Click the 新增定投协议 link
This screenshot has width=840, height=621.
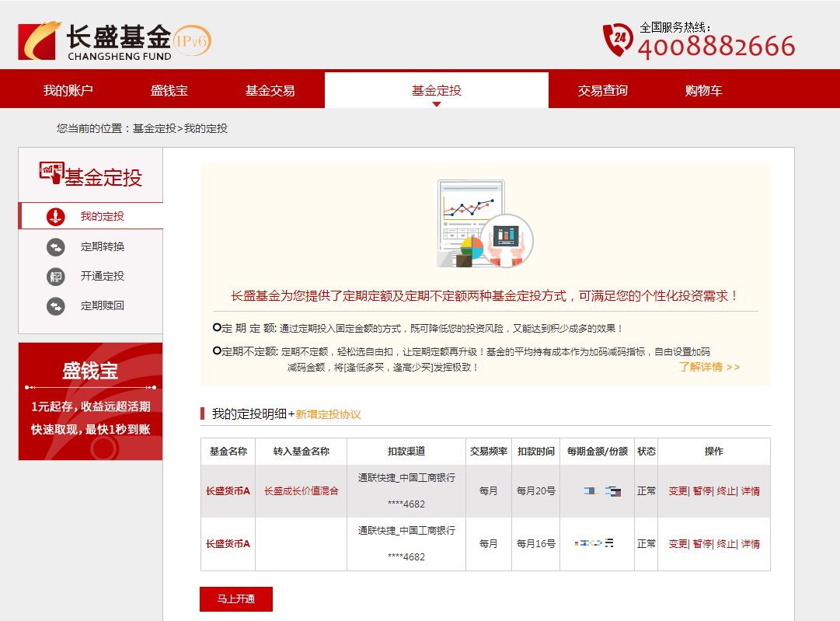[329, 414]
